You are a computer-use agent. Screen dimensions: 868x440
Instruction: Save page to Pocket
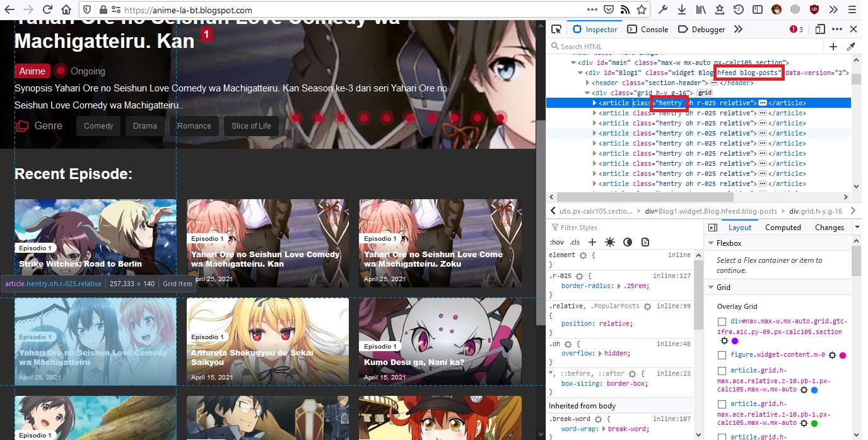(609, 9)
